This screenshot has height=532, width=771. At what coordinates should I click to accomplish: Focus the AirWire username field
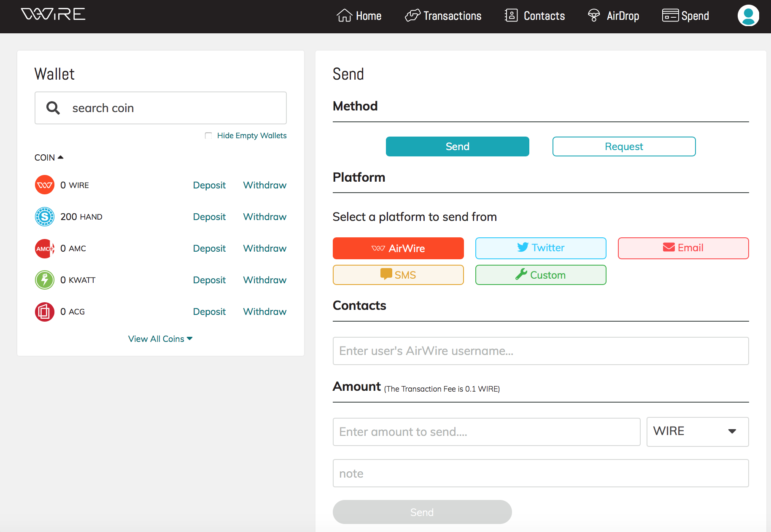point(541,351)
